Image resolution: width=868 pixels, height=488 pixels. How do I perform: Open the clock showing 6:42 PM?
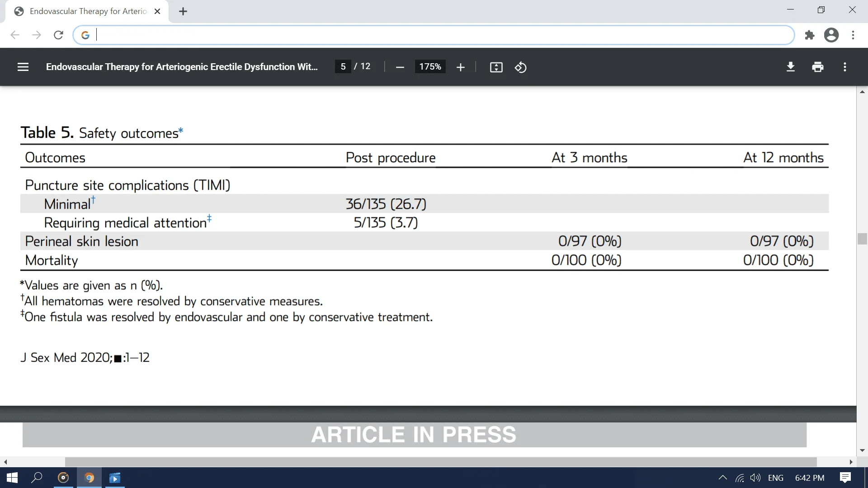click(810, 478)
